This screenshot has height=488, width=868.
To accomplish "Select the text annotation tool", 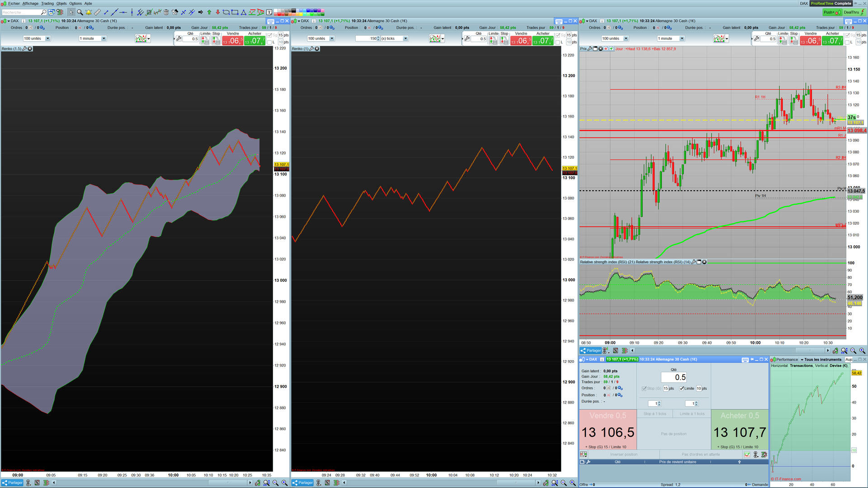I will [x=269, y=12].
